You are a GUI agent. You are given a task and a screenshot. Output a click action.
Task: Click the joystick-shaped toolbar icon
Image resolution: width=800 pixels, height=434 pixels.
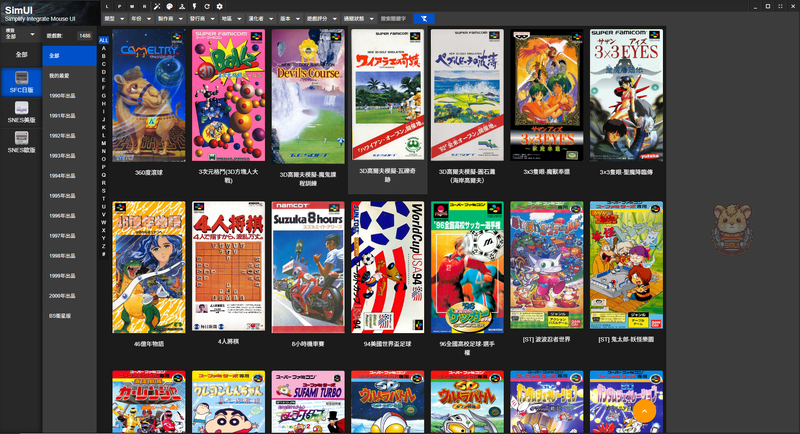(182, 6)
